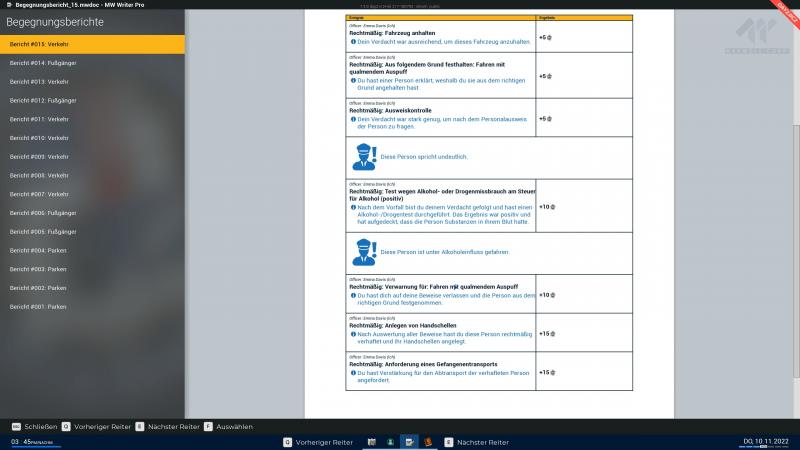Open Bericht #014: Fußgänger
The height and width of the screenshot is (450, 800).
(x=92, y=63)
